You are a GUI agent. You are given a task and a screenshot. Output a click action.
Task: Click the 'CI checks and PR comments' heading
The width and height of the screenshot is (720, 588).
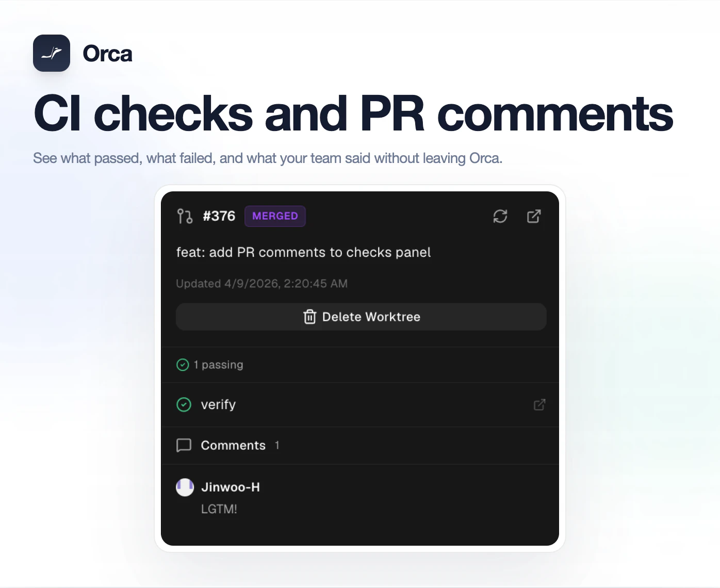353,113
